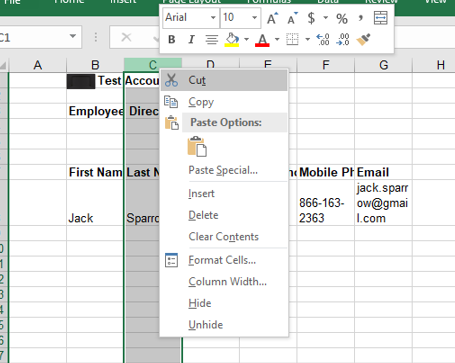The image size is (455, 363).
Task: Toggle Italic in the mini toolbar
Action: (x=191, y=40)
